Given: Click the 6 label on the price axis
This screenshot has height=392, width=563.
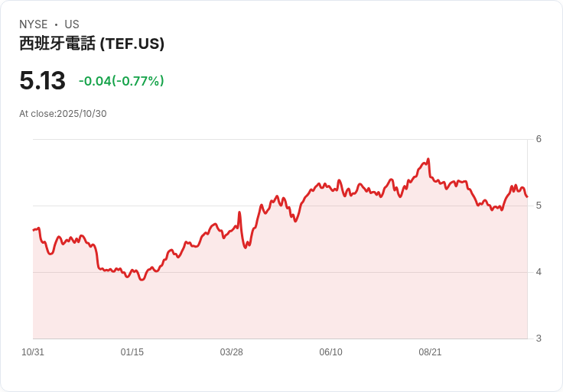Looking at the screenshot, I should click(x=539, y=139).
